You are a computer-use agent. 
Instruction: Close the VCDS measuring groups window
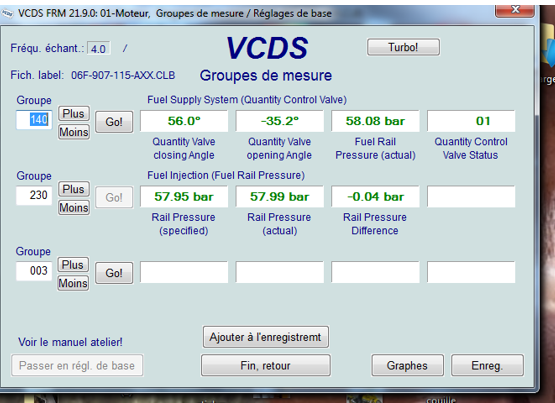[514, 11]
